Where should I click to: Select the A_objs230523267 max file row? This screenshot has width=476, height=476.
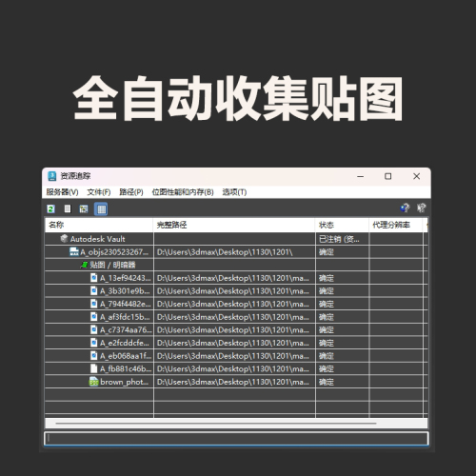click(236, 252)
